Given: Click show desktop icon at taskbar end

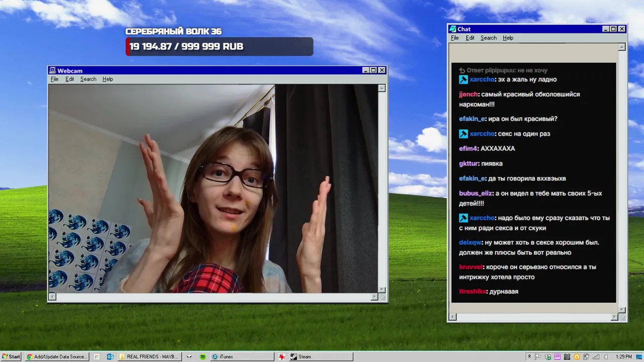Looking at the screenshot, I should (639, 356).
